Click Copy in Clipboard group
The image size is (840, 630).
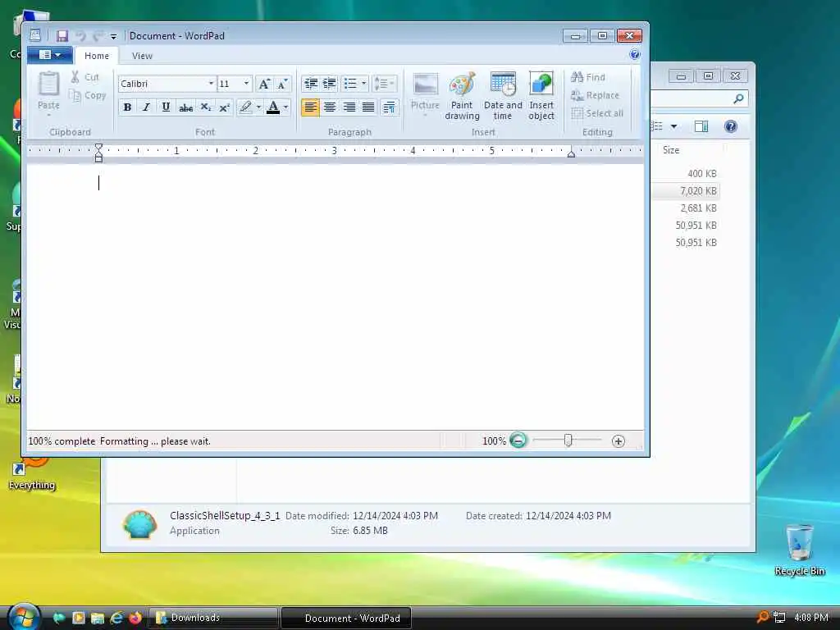click(x=87, y=95)
